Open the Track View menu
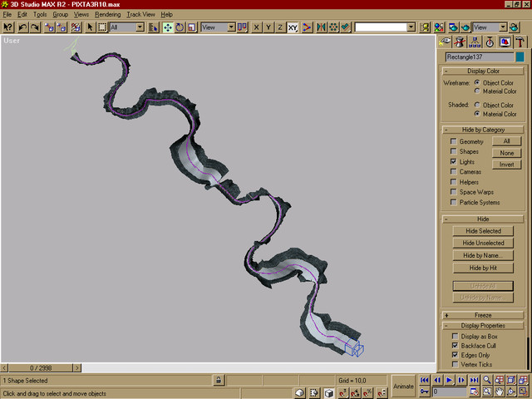Screen dimensions: 532x399 [140, 15]
